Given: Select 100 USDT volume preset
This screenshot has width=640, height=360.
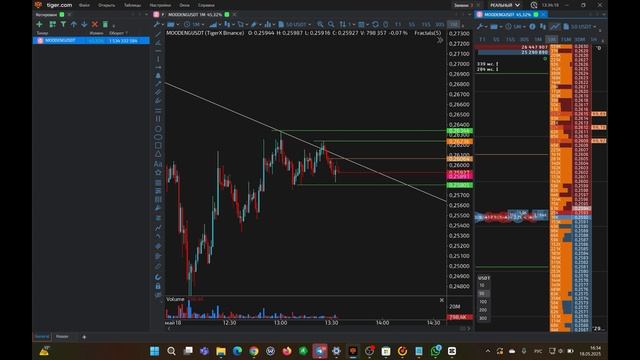Looking at the screenshot, I should tap(484, 302).
